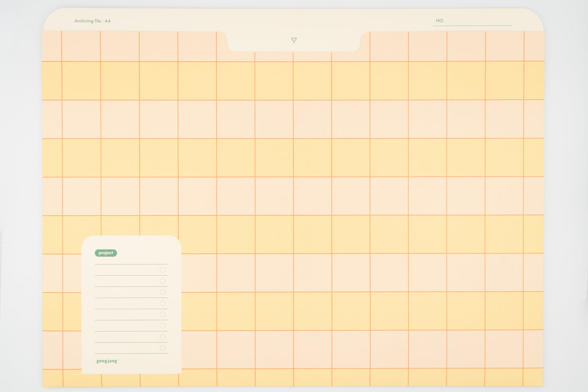Click the top-right corner peach grid cell
The image size is (588, 392).
(534, 46)
